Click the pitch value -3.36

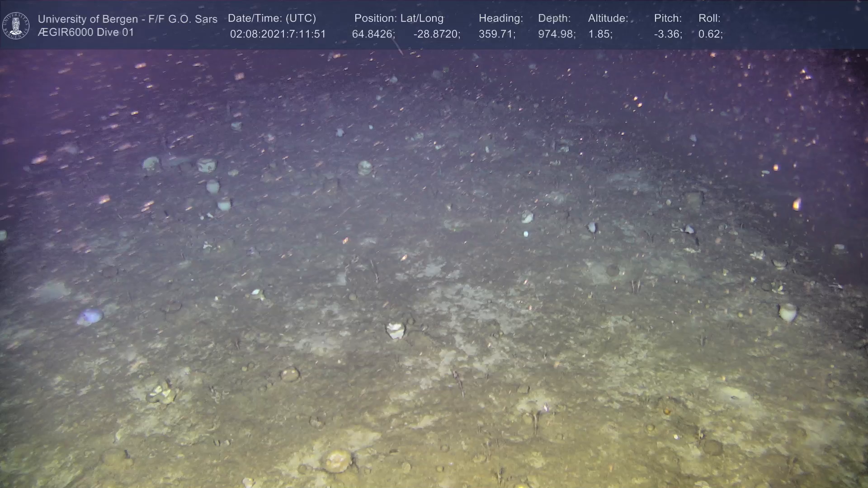[668, 34]
